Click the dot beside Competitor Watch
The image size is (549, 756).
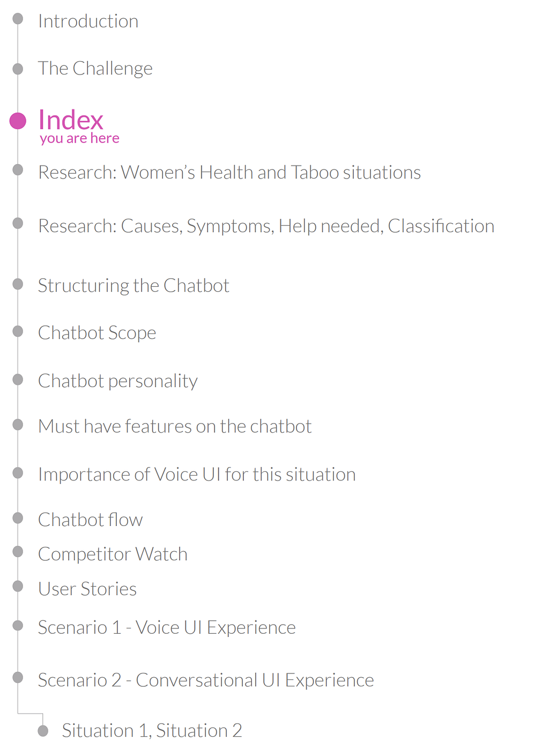(18, 551)
